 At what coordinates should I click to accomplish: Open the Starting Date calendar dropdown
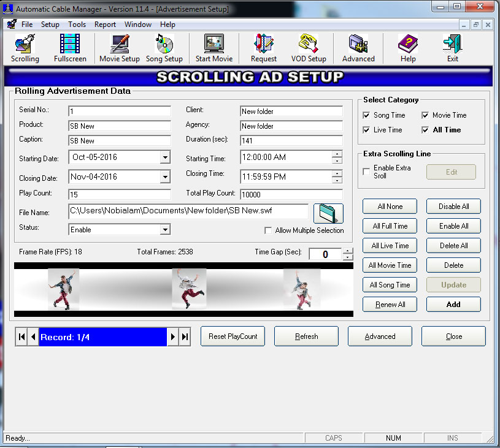[x=164, y=158]
